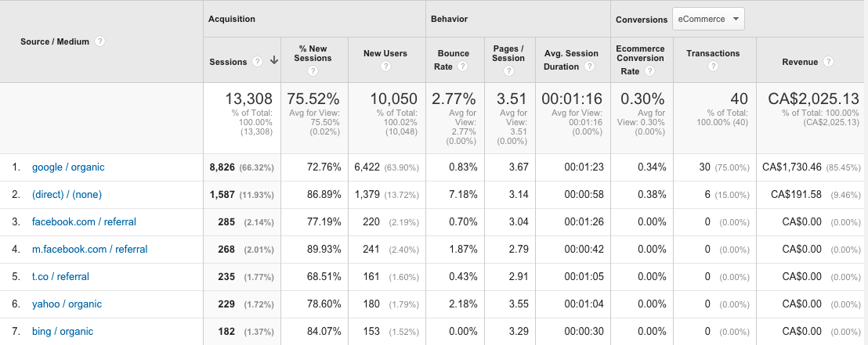Click the Sessions sort descending arrow

(274, 61)
